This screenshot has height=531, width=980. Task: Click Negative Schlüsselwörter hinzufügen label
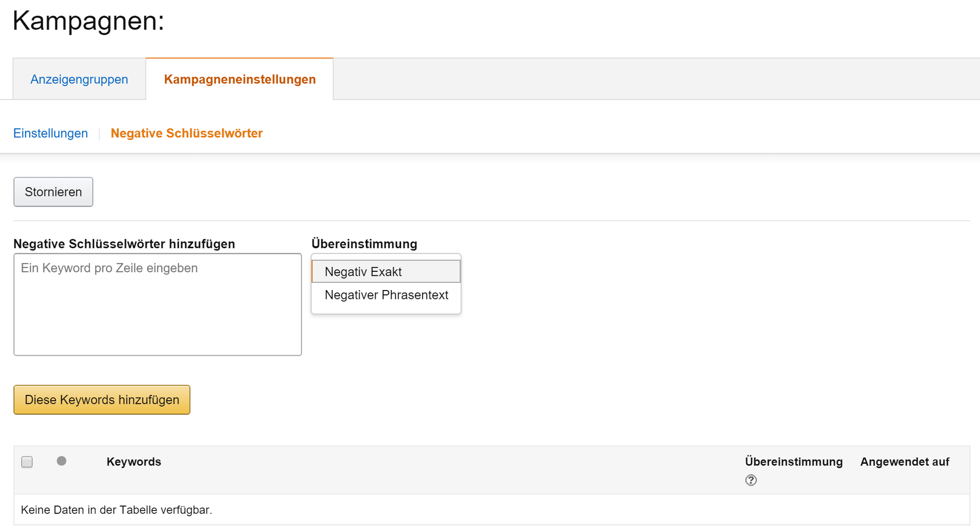[124, 244]
